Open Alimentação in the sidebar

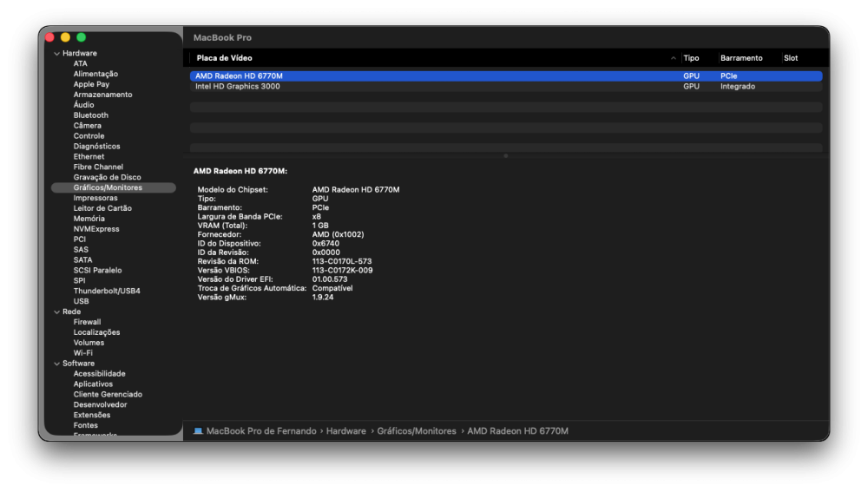tap(95, 74)
